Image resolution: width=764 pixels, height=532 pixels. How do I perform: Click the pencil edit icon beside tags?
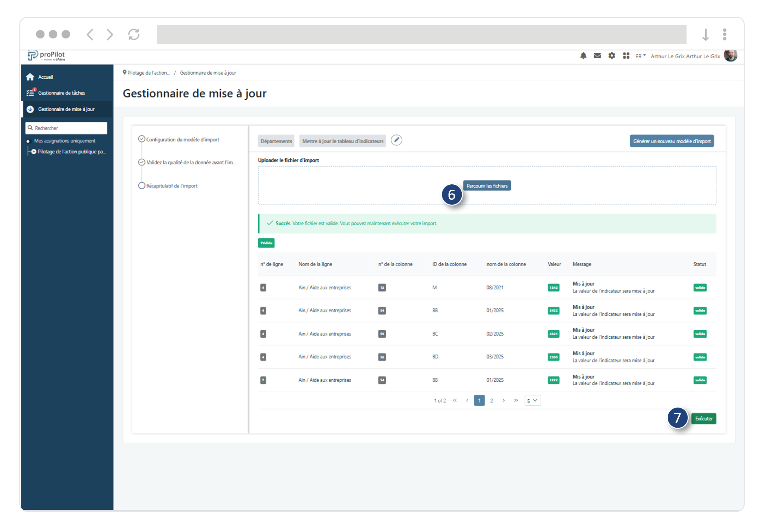396,140
